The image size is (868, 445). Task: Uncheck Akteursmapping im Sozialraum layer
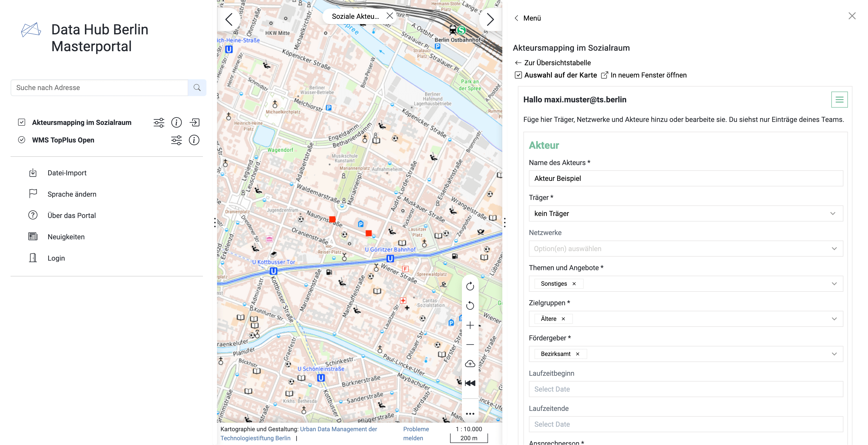21,122
